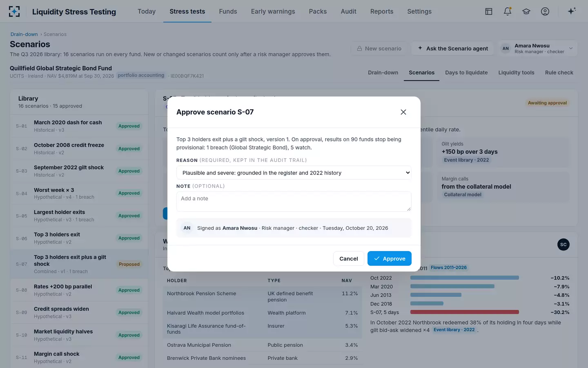Click the Flows 2011–2026 source chip

[449, 267]
